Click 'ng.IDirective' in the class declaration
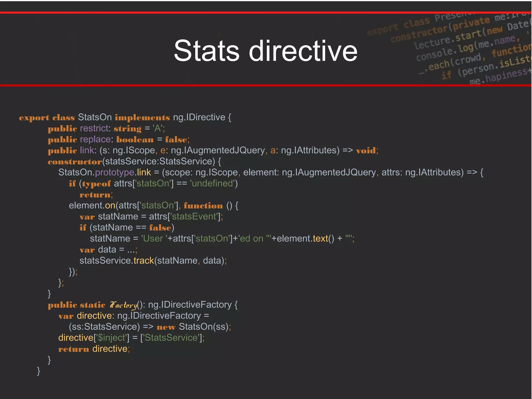532x399 pixels. pos(199,117)
